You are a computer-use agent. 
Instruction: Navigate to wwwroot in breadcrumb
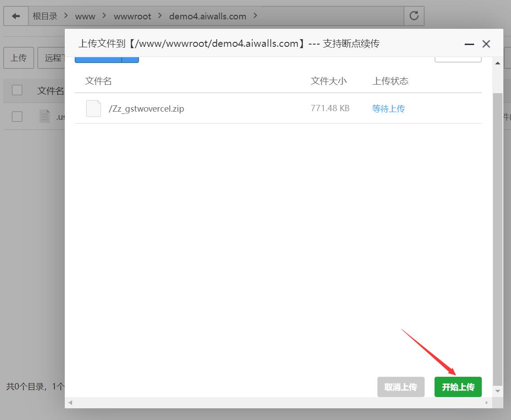[x=132, y=16]
